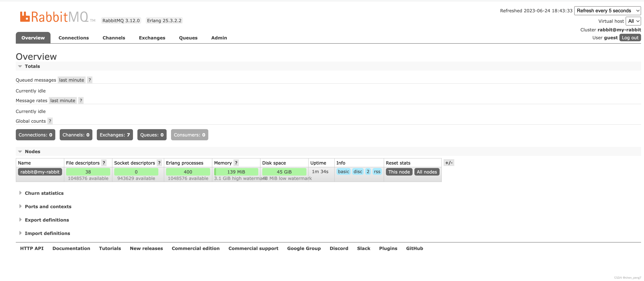Change Message rates last minute range

click(x=63, y=101)
